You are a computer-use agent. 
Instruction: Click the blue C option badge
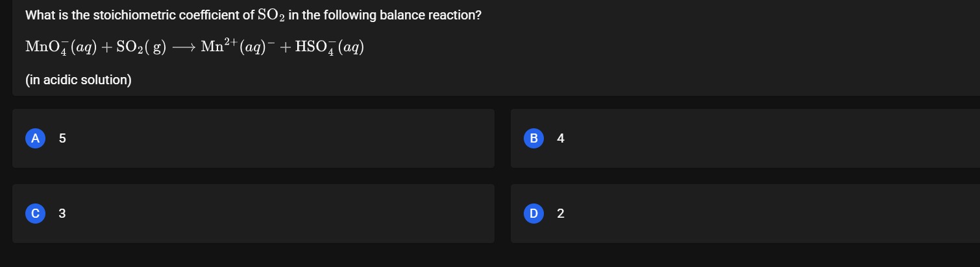36,213
